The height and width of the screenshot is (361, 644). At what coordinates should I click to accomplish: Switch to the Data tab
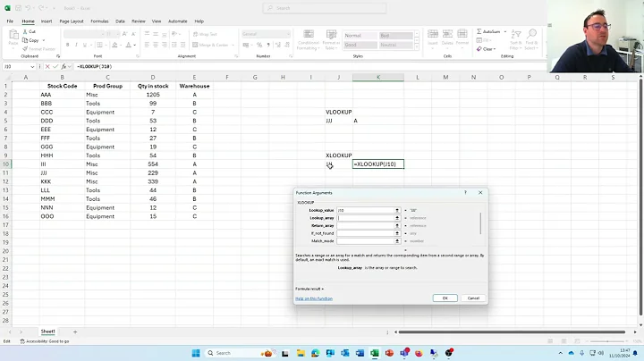click(120, 21)
